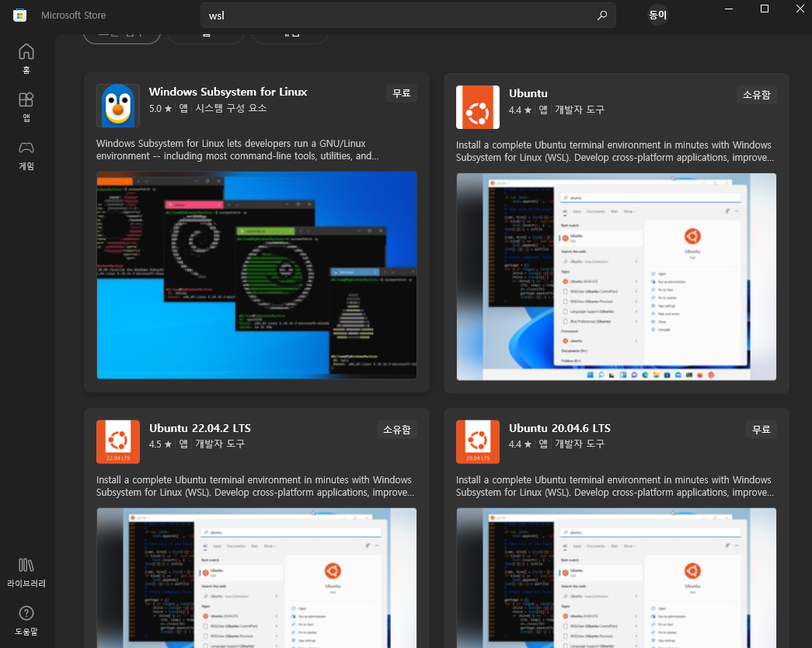The height and width of the screenshot is (648, 812).
Task: Open the Apps (앱) sidebar section
Action: 26,107
